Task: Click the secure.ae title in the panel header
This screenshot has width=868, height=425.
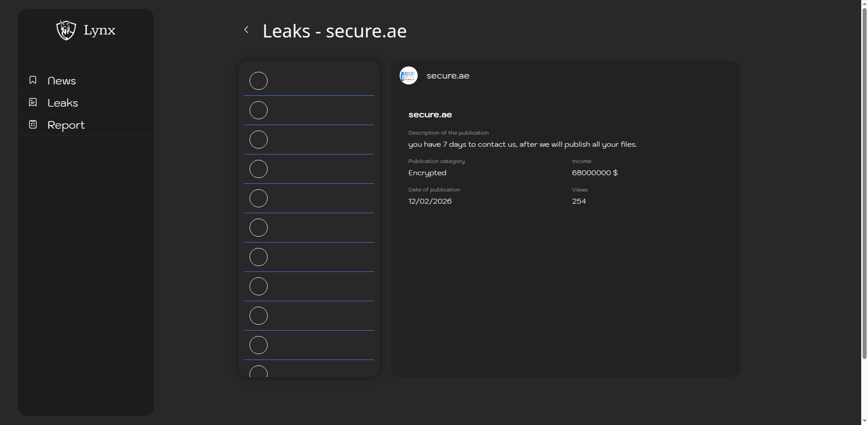Action: pos(448,76)
